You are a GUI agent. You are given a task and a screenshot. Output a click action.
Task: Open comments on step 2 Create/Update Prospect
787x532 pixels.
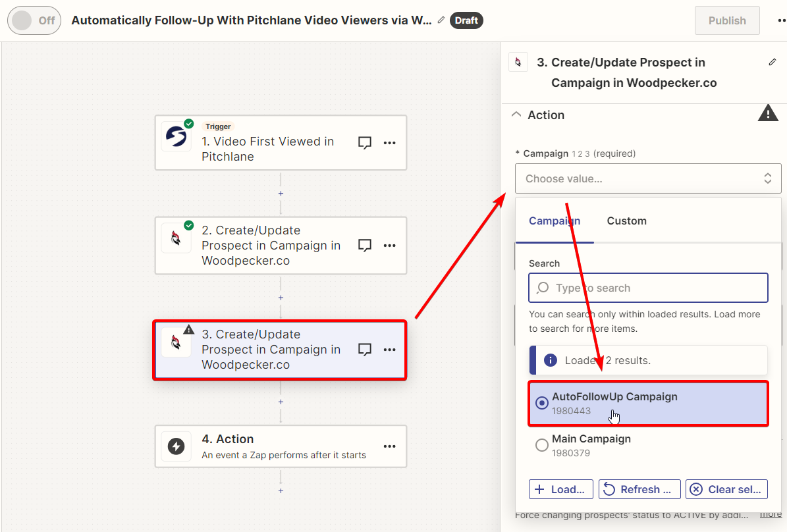[x=365, y=246]
